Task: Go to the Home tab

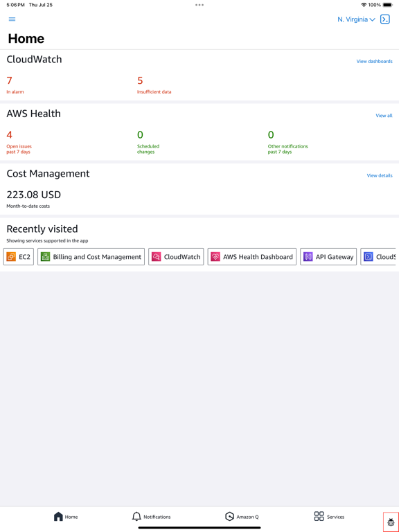Action: tap(66, 516)
